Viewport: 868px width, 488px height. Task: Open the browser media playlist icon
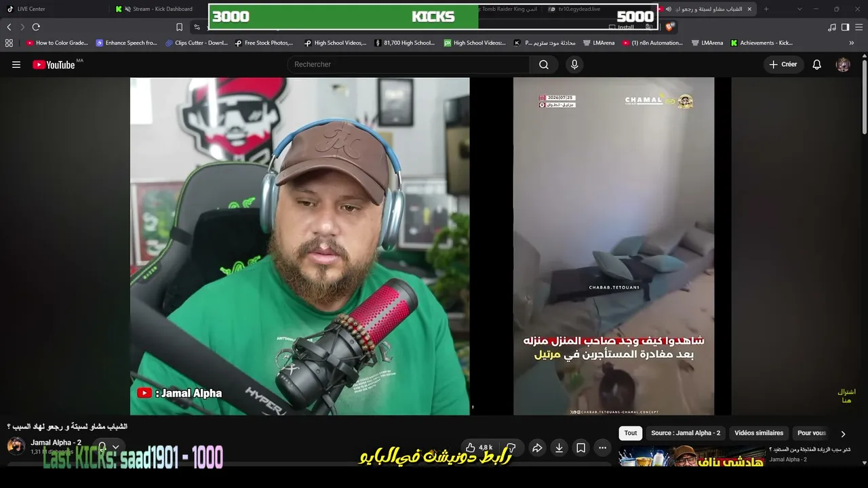click(x=832, y=27)
